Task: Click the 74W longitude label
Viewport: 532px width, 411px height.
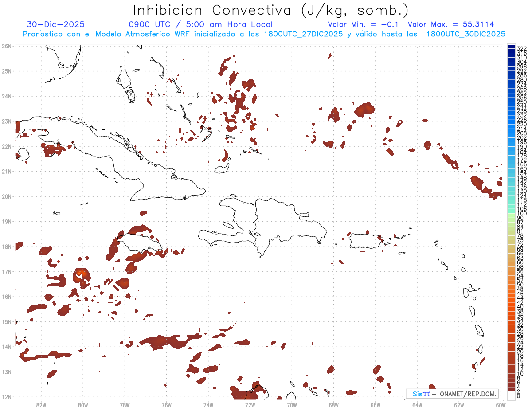Action: click(208, 405)
